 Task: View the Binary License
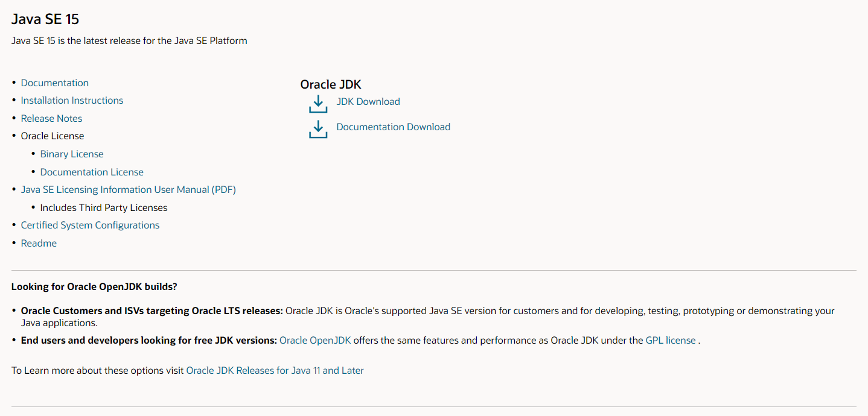pos(72,154)
